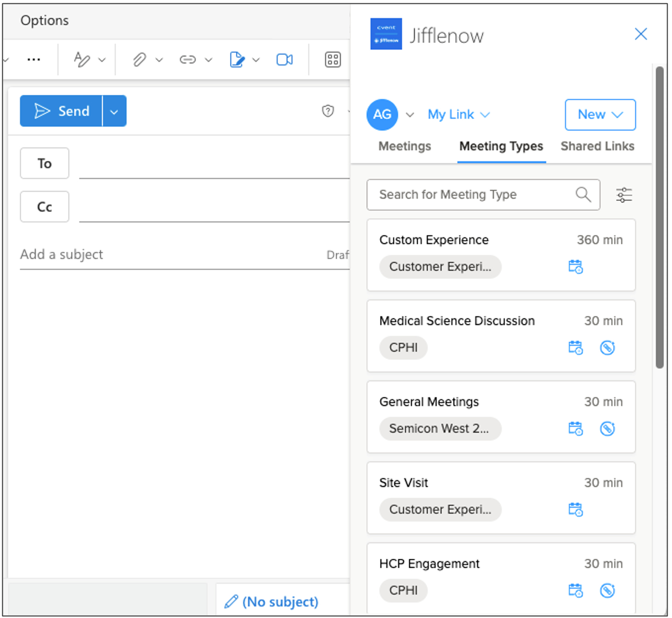Screen dimensions: 672x618
Task: Expand the attach file dropdown arrow
Action: pos(159,60)
